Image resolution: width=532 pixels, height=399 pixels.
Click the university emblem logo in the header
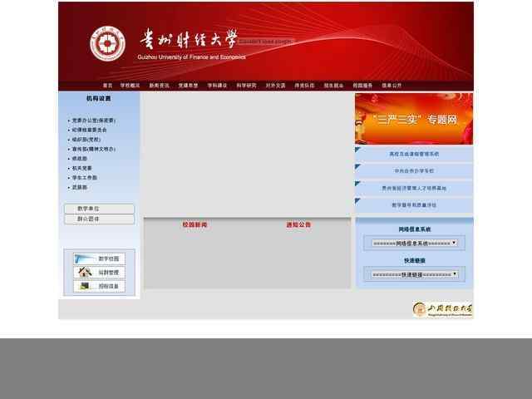point(107,43)
